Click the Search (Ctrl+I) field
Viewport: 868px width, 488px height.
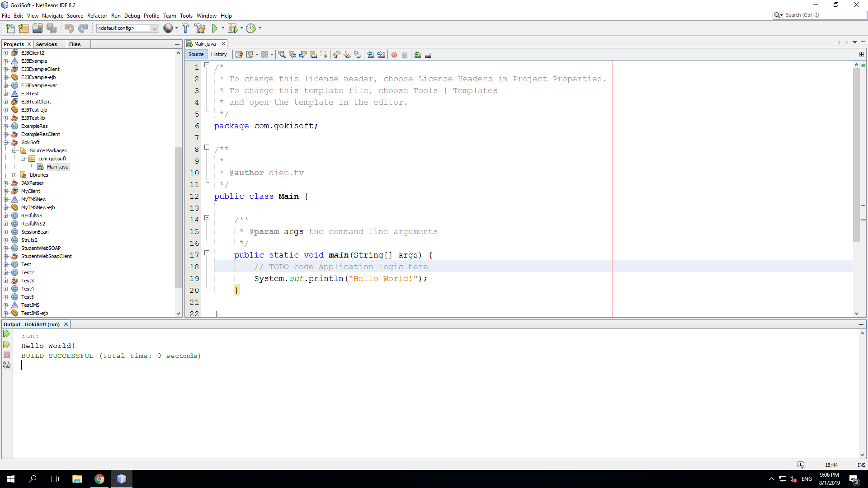click(x=823, y=15)
